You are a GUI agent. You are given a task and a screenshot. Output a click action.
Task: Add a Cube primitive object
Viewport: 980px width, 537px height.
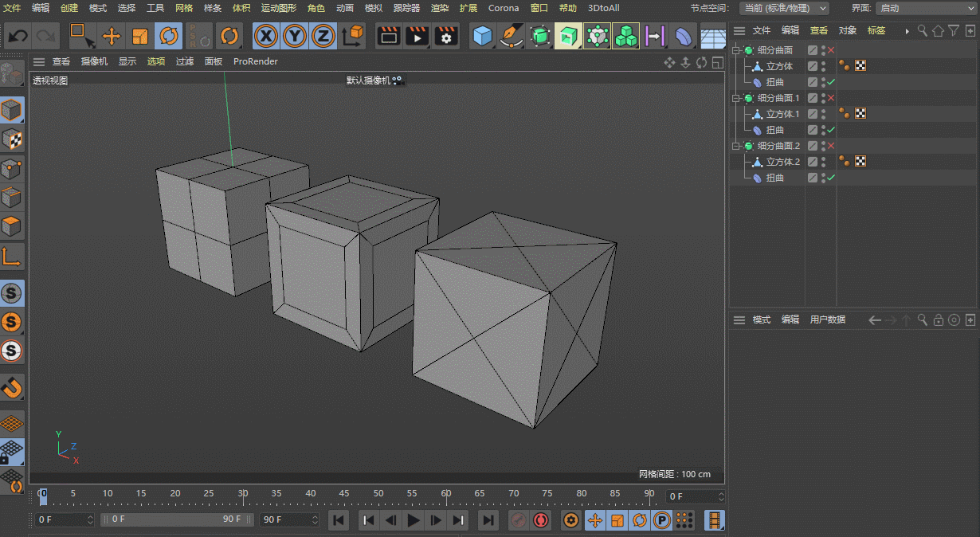point(481,37)
